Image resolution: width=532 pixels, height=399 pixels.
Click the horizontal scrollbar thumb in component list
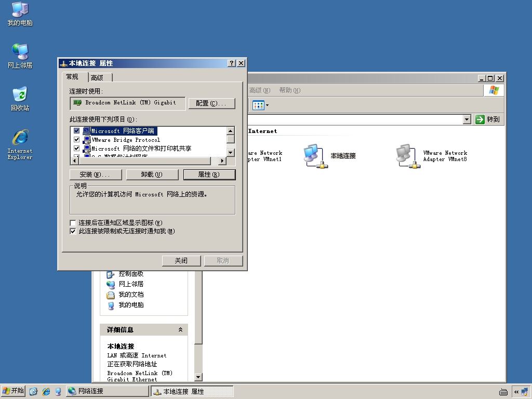(145, 161)
